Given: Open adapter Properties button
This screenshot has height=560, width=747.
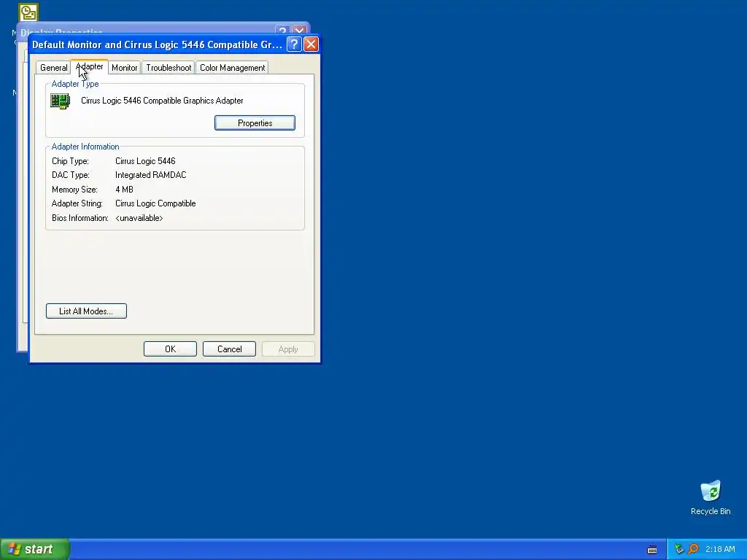Looking at the screenshot, I should [x=255, y=122].
